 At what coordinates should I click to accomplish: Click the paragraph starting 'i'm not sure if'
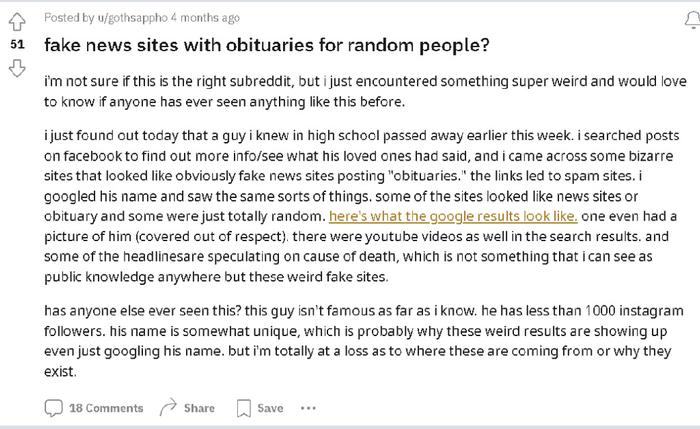pyautogui.click(x=365, y=92)
